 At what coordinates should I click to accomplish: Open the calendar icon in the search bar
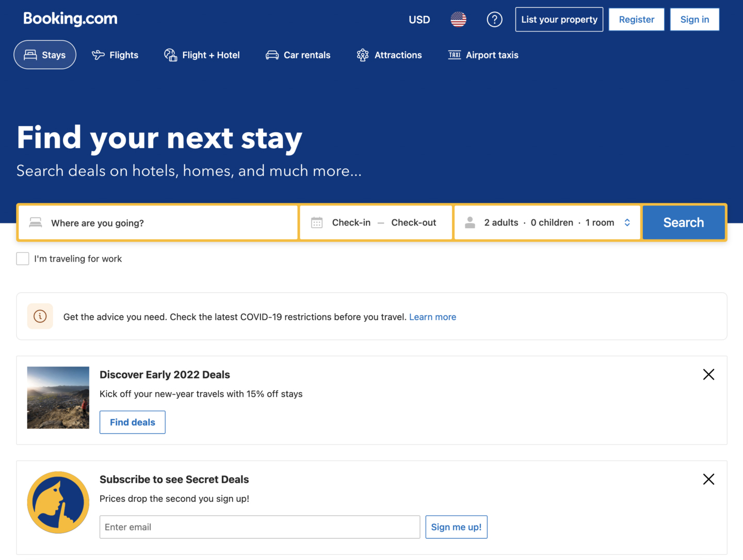tap(317, 222)
